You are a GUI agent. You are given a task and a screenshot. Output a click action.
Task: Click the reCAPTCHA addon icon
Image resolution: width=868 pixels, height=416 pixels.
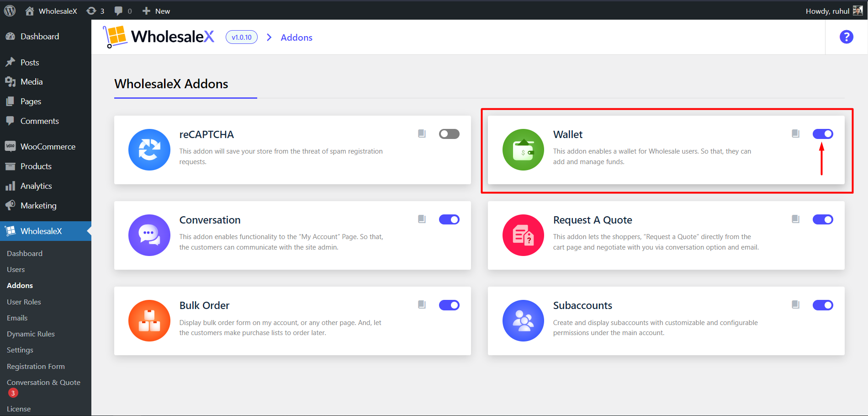pyautogui.click(x=149, y=150)
